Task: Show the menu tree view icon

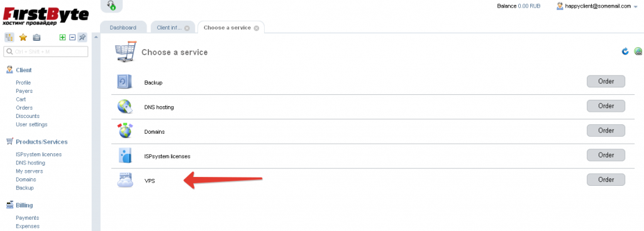Action: pyautogui.click(x=9, y=38)
